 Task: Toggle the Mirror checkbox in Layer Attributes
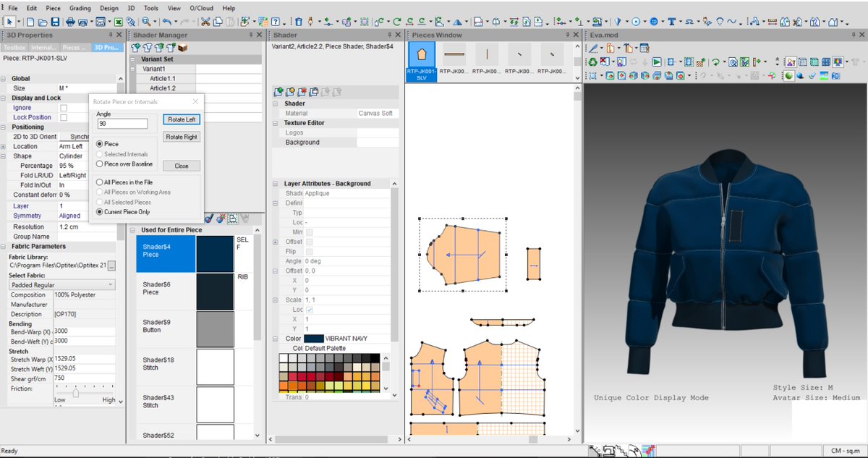(x=309, y=232)
